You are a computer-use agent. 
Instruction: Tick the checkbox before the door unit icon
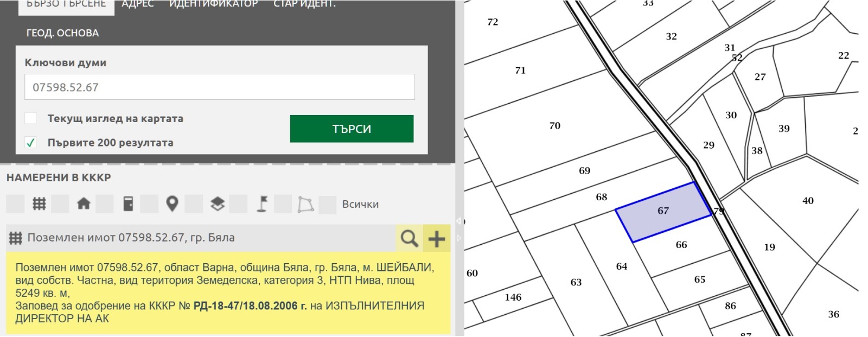[x=105, y=204]
